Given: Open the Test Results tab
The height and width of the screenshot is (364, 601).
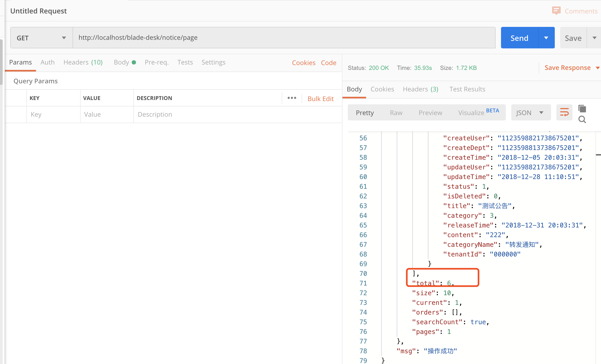Looking at the screenshot, I should 467,89.
